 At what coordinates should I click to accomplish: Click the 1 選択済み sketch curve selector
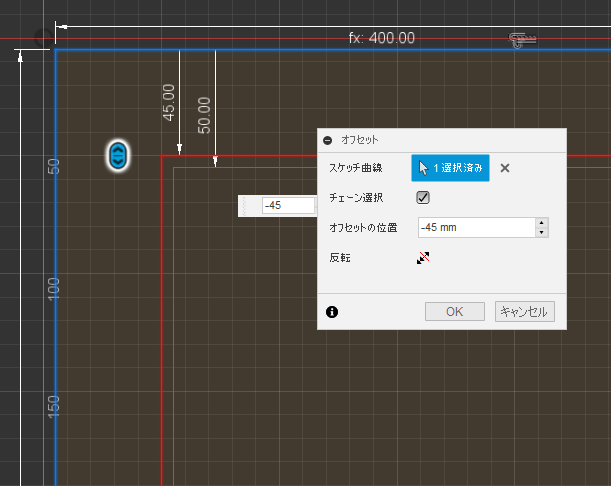click(450, 168)
